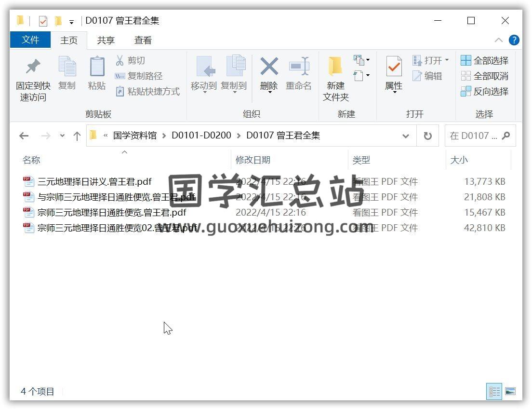
Task: Get help via the blue question mark icon
Action: (514, 40)
